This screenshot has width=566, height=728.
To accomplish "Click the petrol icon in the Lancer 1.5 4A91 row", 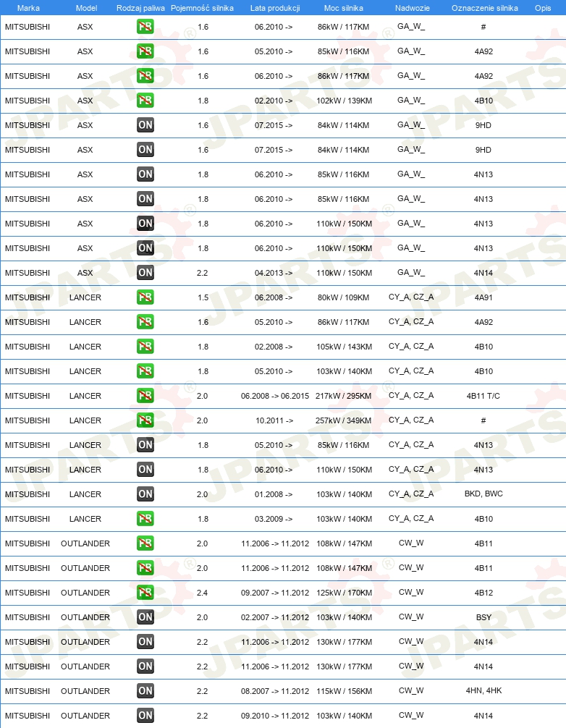I will (x=145, y=297).
